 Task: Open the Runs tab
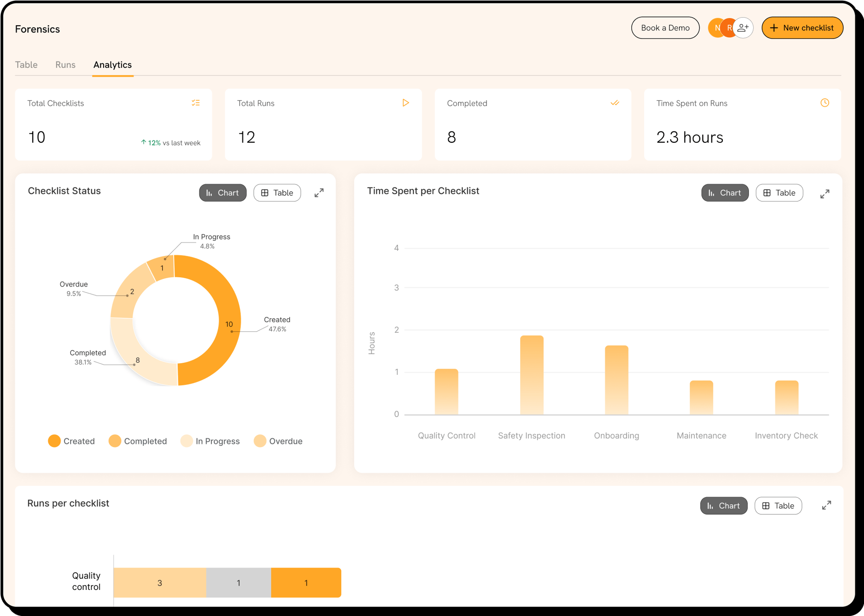(x=65, y=65)
